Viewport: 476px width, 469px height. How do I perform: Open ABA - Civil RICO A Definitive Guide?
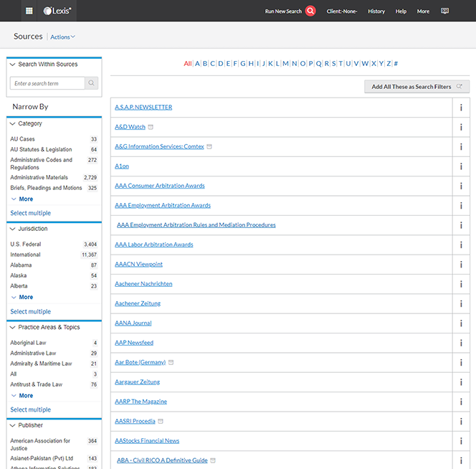click(162, 460)
